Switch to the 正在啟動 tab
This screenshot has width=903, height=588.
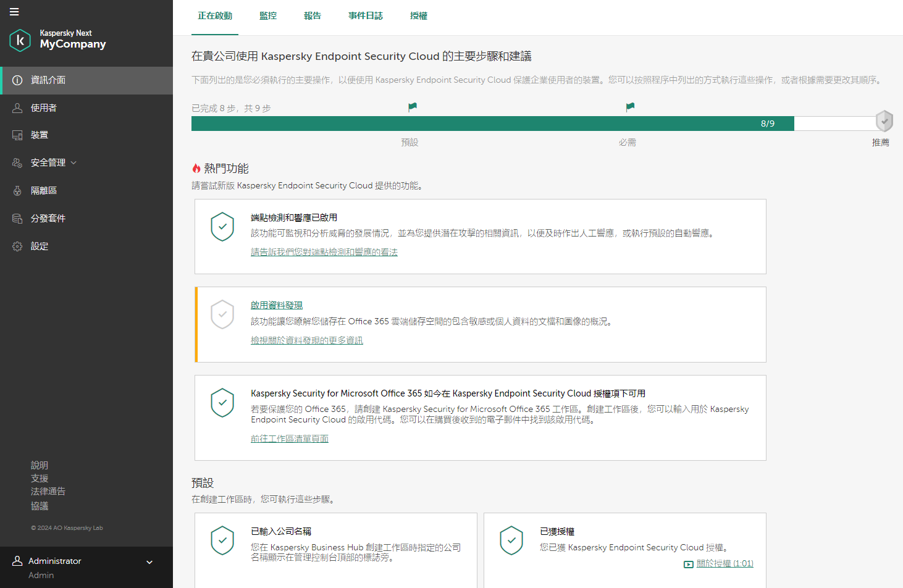215,16
